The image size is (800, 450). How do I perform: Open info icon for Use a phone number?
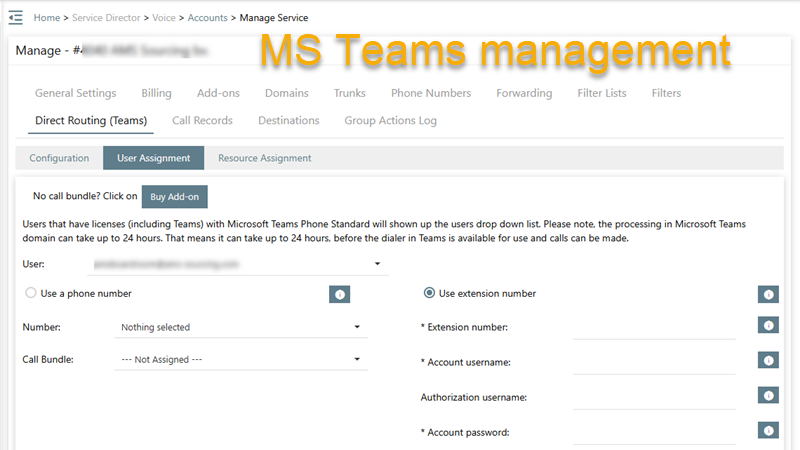pyautogui.click(x=339, y=294)
